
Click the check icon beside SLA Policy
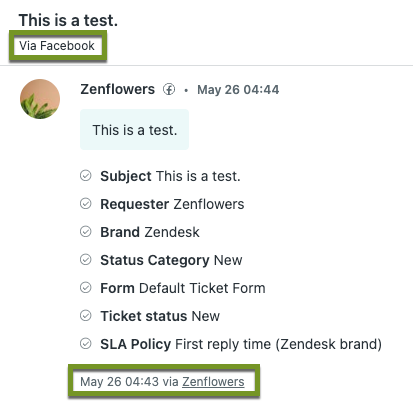pos(86,343)
